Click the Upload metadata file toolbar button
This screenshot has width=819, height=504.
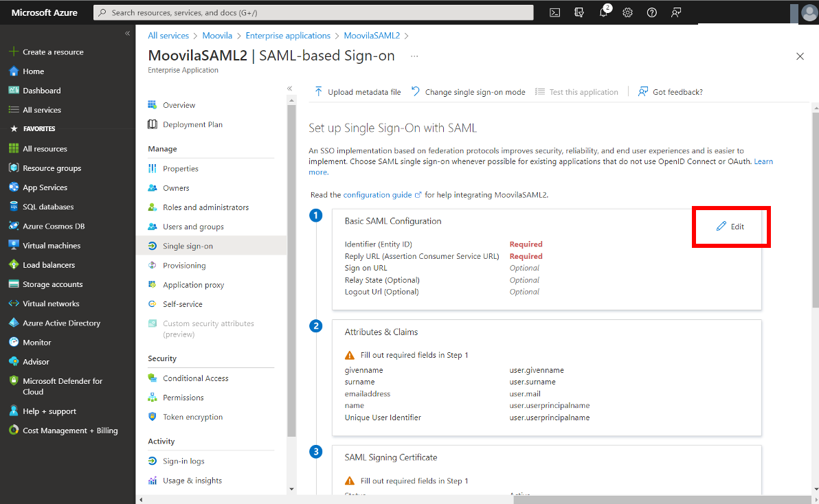[357, 92]
